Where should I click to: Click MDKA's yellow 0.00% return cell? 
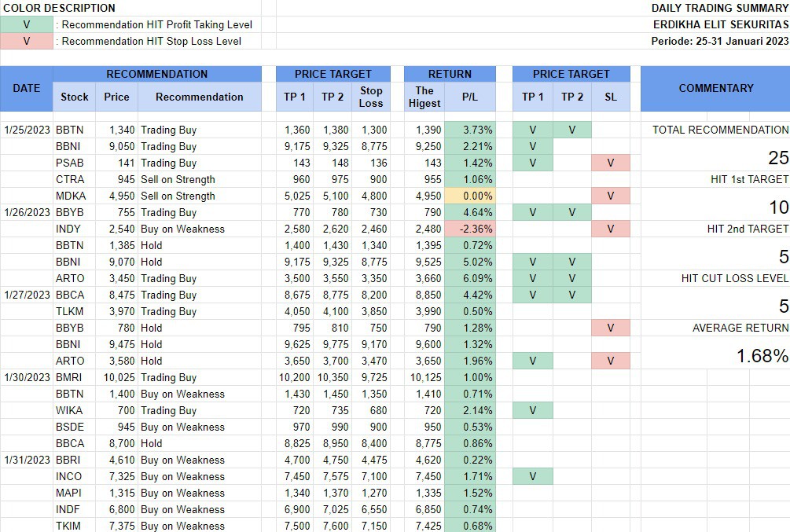[470, 196]
